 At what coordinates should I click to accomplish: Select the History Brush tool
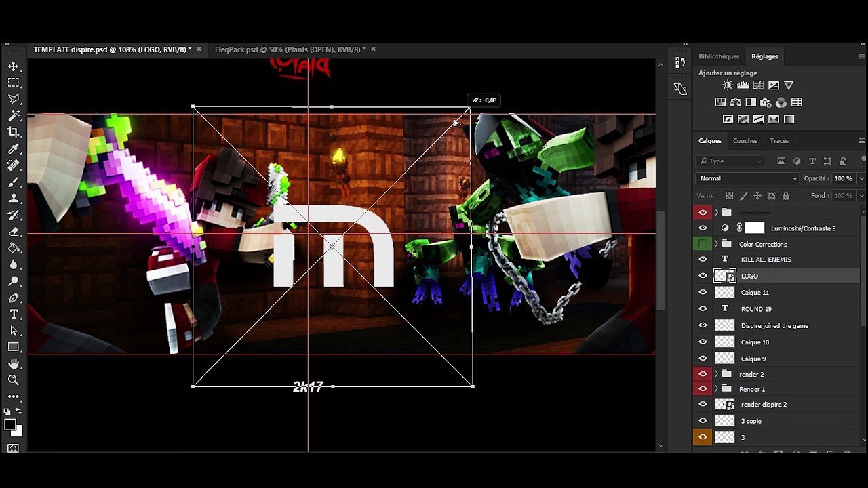(14, 216)
